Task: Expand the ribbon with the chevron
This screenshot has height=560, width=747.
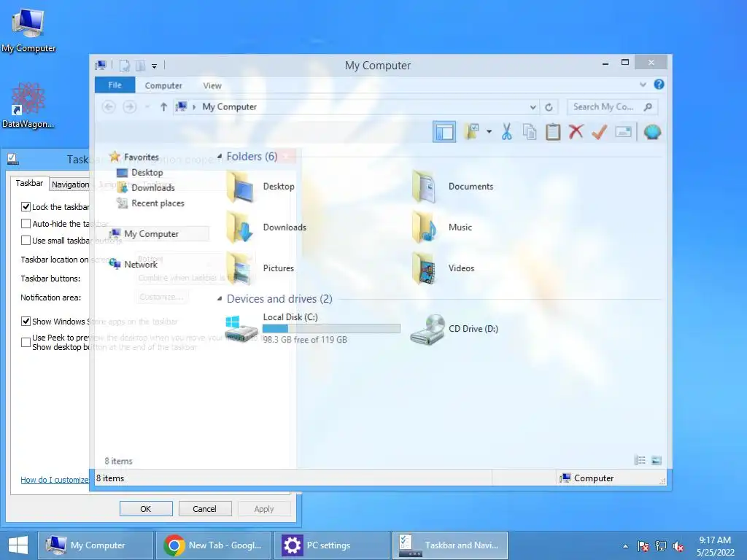Action: (x=643, y=85)
